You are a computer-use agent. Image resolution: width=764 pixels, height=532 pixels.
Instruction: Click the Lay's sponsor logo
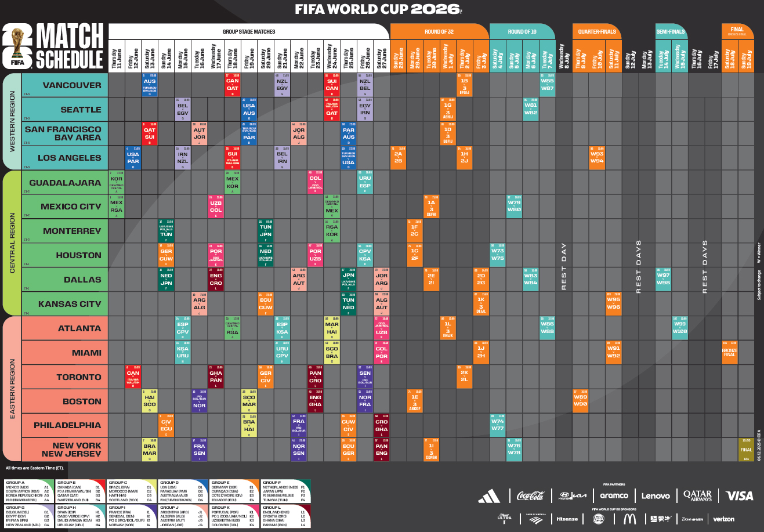(599, 519)
